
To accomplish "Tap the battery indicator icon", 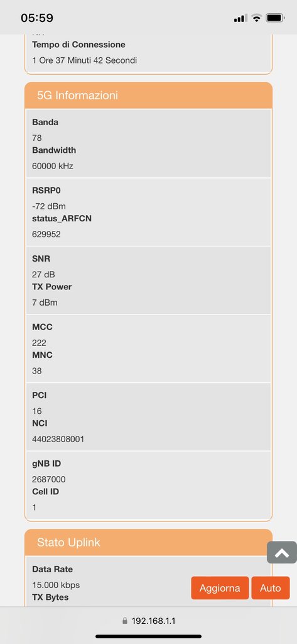I will pos(275,18).
